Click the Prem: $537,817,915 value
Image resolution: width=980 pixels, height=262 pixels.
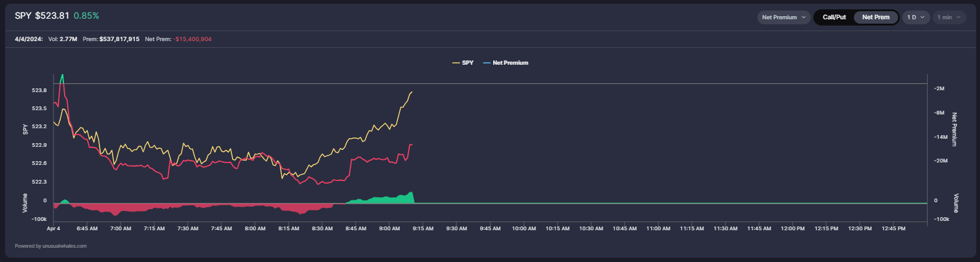[x=111, y=39]
